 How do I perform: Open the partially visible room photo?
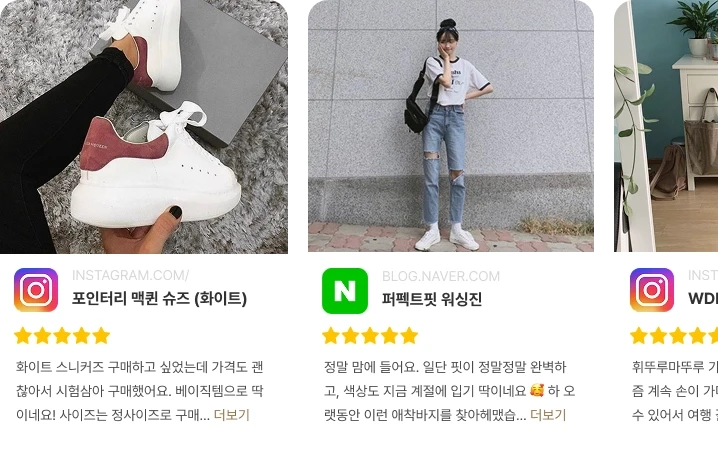666,126
